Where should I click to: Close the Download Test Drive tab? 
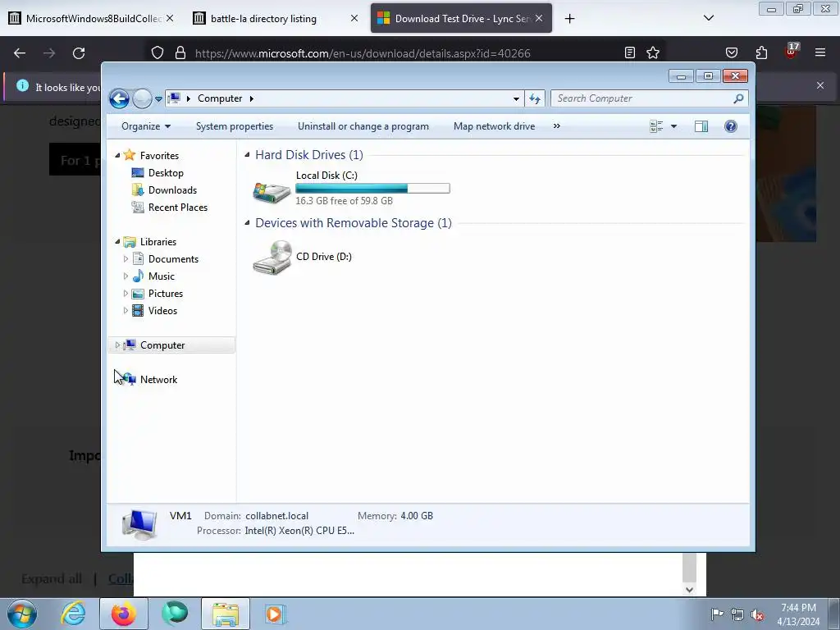[x=539, y=19]
